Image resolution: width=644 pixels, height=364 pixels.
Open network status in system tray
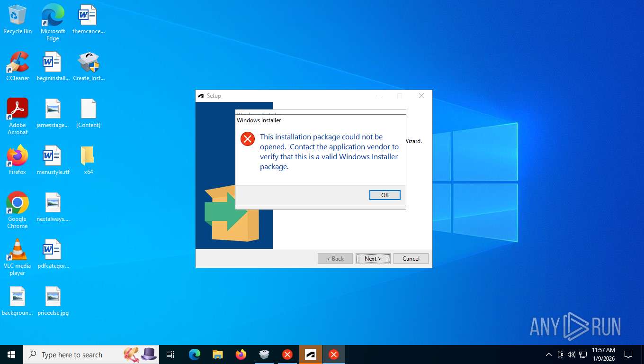[583, 355]
